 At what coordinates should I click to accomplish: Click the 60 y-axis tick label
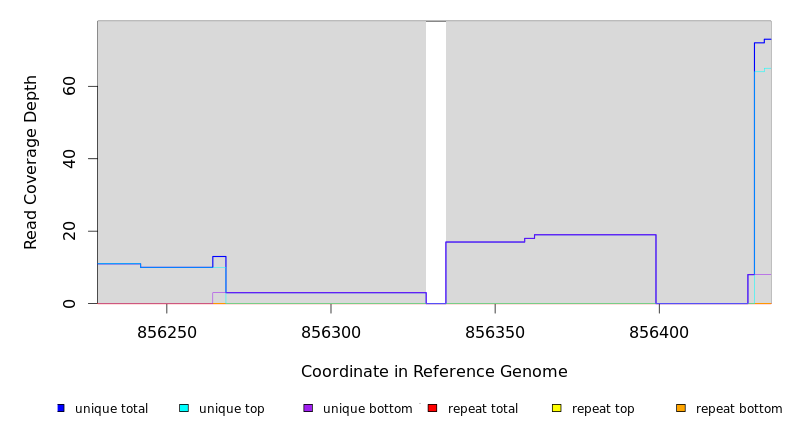[x=69, y=87]
